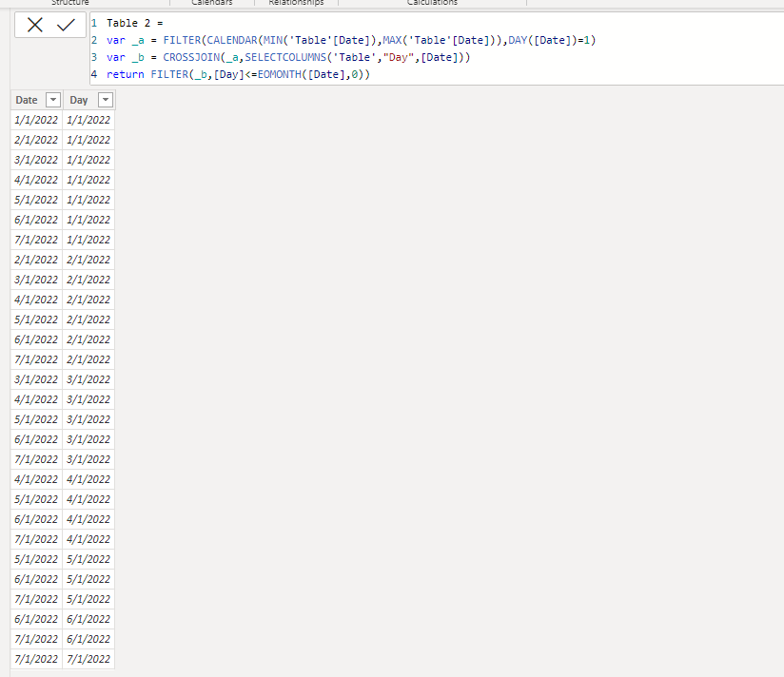
Task: Select Date 6/1/2022 where Day is 2/1/2022
Action: tap(36, 339)
